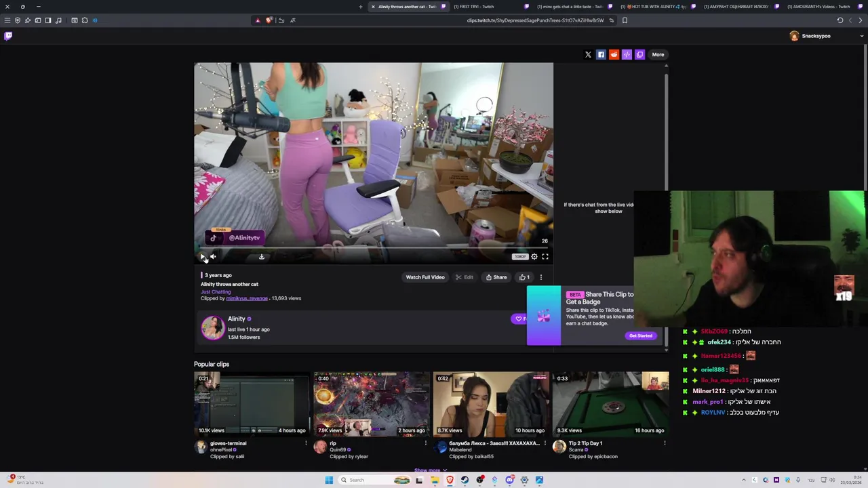The width and height of the screenshot is (868, 488).
Task: Share clip to X icon
Action: tap(588, 54)
